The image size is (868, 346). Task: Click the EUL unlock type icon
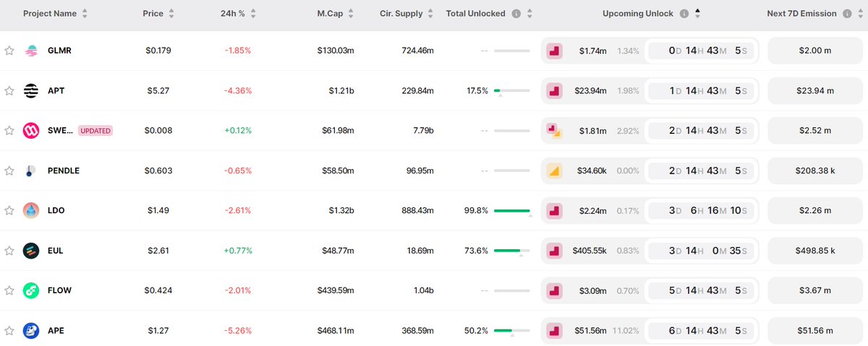(554, 251)
